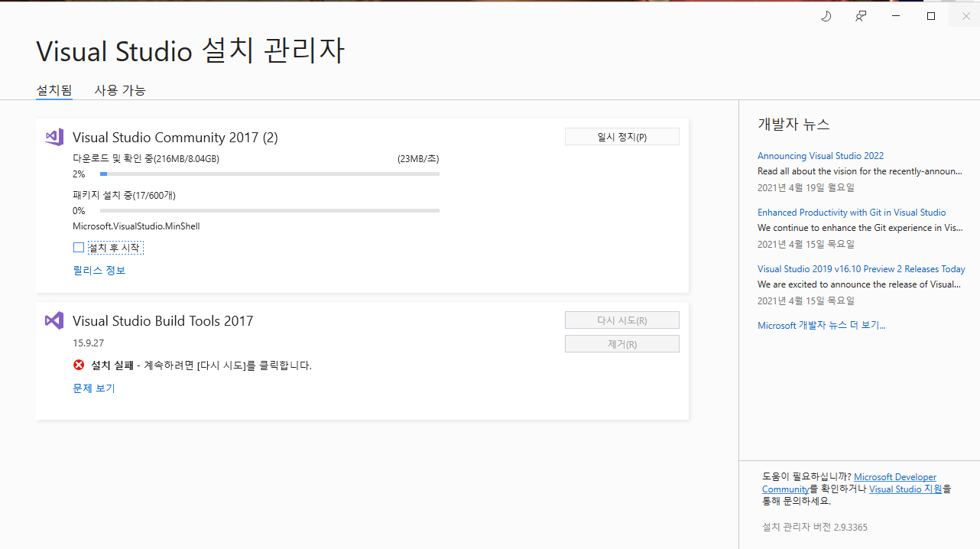The width and height of the screenshot is (980, 549).
Task: Open 'Microsoft 개발자 뉴스 더 보기' link
Action: 822,326
